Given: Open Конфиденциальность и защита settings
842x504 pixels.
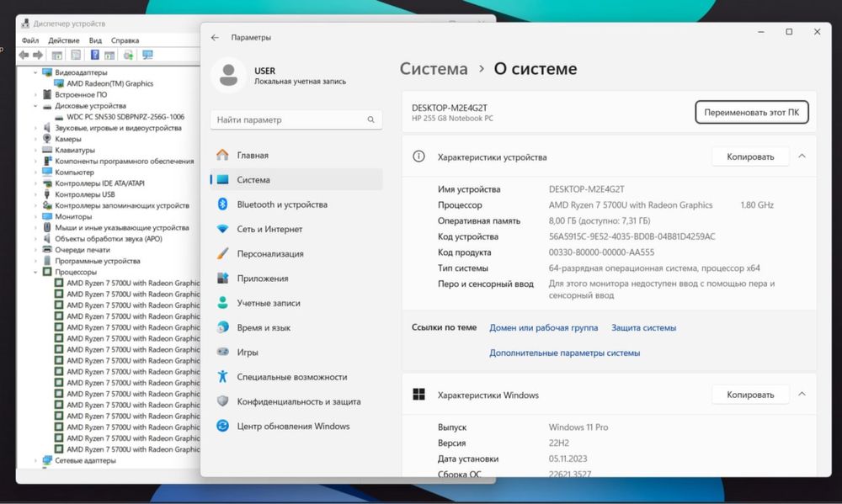Looking at the screenshot, I should (296, 401).
